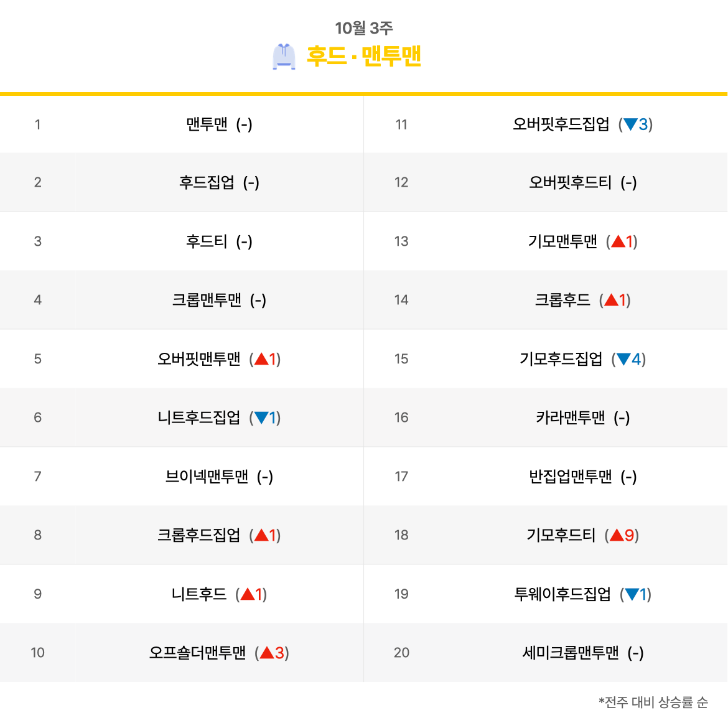
Task: Open the rank 7 keyword 브이넥맨투맨
Action: (x=207, y=477)
